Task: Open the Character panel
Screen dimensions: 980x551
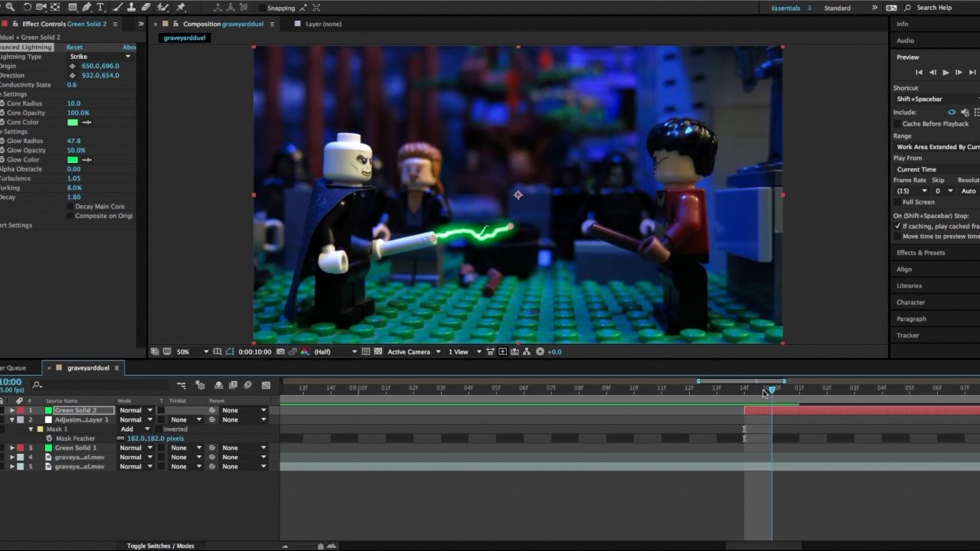Action: click(x=910, y=302)
